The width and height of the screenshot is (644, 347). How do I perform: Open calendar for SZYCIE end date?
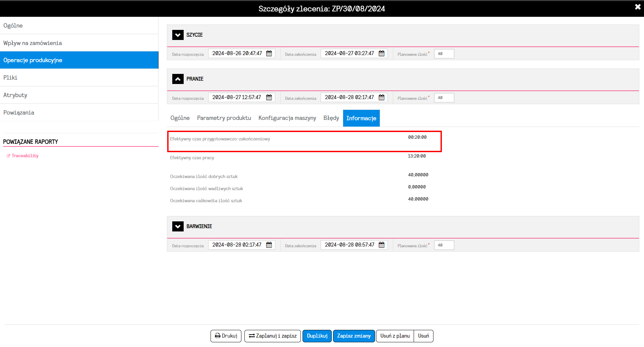pyautogui.click(x=381, y=53)
